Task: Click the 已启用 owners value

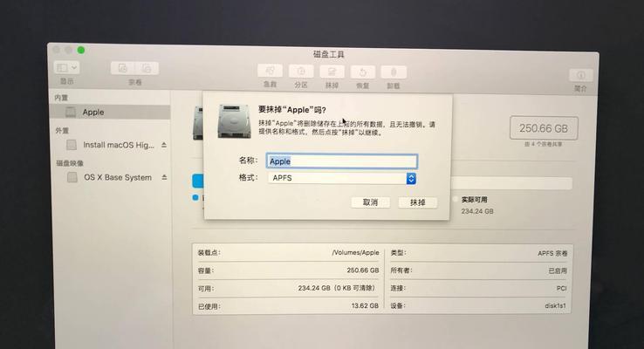Action: pos(558,270)
